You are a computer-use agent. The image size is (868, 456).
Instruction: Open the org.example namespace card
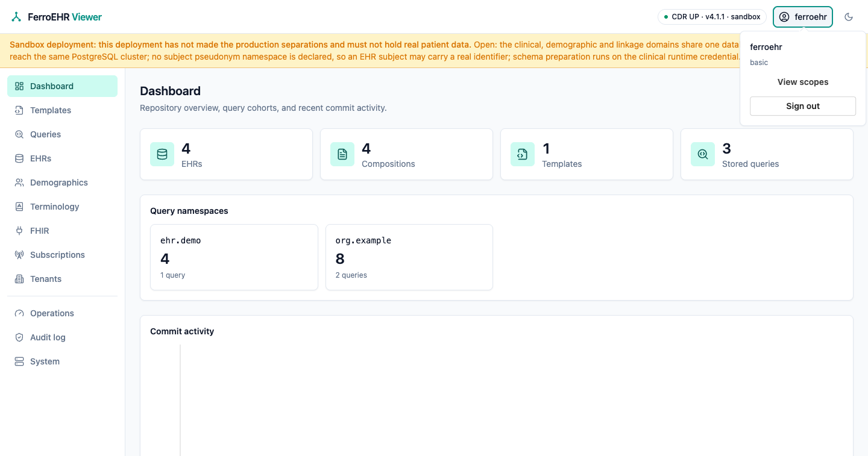pyautogui.click(x=409, y=257)
